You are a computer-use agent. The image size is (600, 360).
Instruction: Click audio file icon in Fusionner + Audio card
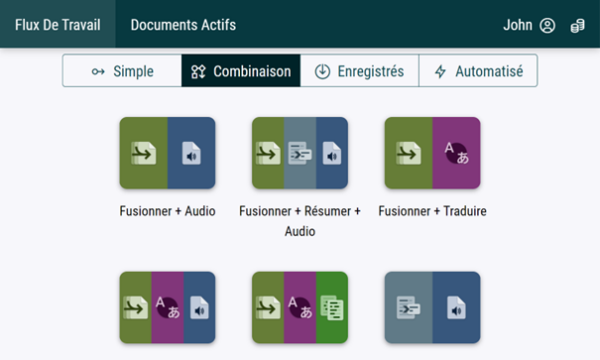(191, 153)
